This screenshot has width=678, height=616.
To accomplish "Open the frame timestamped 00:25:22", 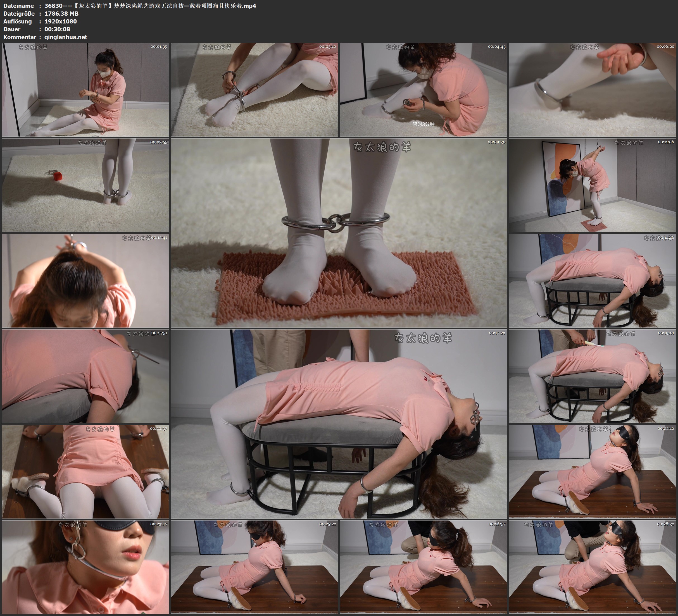I will [x=254, y=567].
